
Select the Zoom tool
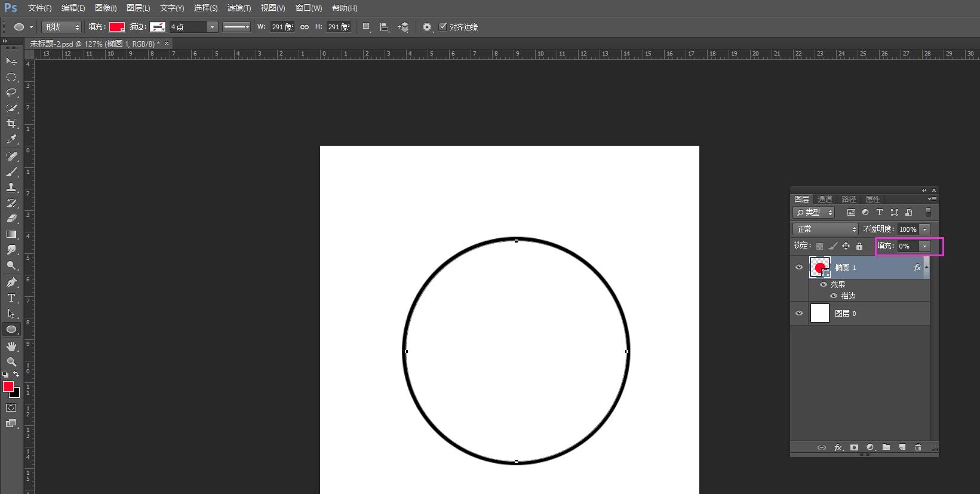11,362
